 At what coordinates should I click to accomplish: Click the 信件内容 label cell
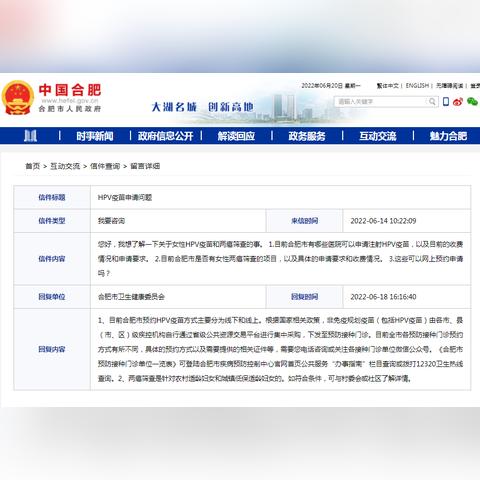[52, 259]
